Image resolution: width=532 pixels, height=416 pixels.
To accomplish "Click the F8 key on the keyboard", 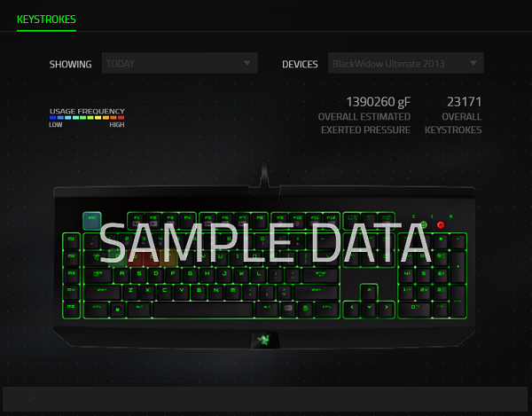I will (x=260, y=221).
